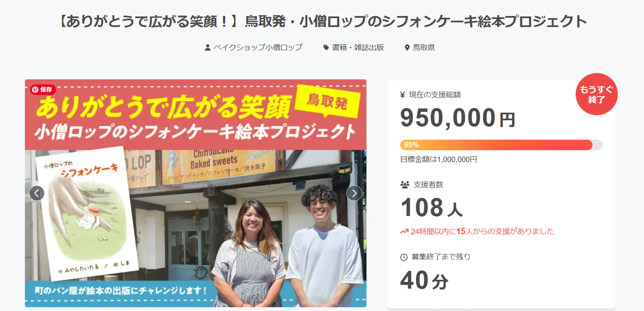Click the supporters group icon beside 支援者数
The height and width of the screenshot is (311, 644).
coord(404,184)
